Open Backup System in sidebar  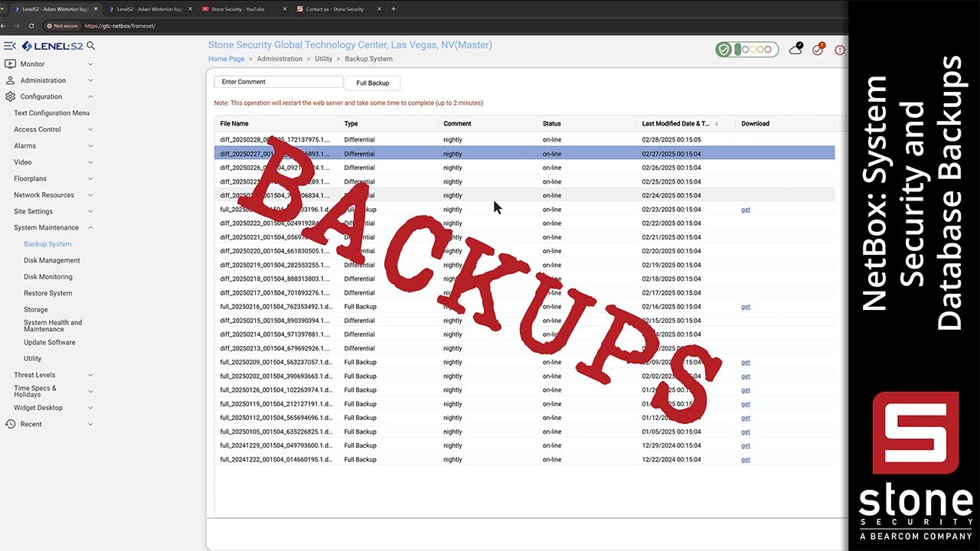pos(47,244)
